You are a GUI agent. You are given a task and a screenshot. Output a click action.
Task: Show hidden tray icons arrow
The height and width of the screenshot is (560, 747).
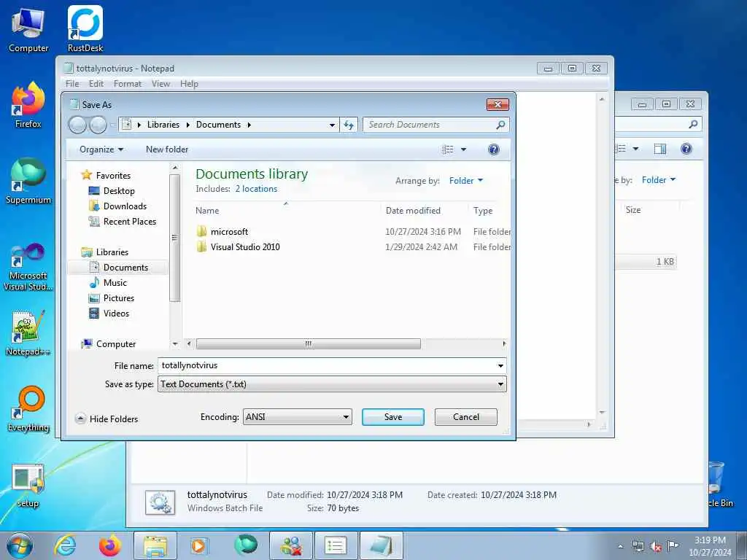coord(620,546)
